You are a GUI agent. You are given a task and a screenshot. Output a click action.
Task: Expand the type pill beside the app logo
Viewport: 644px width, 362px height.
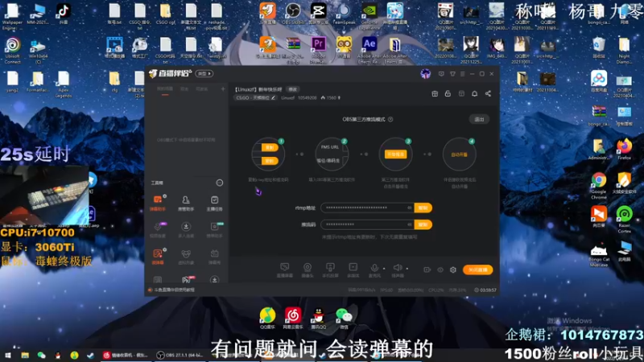tap(204, 74)
